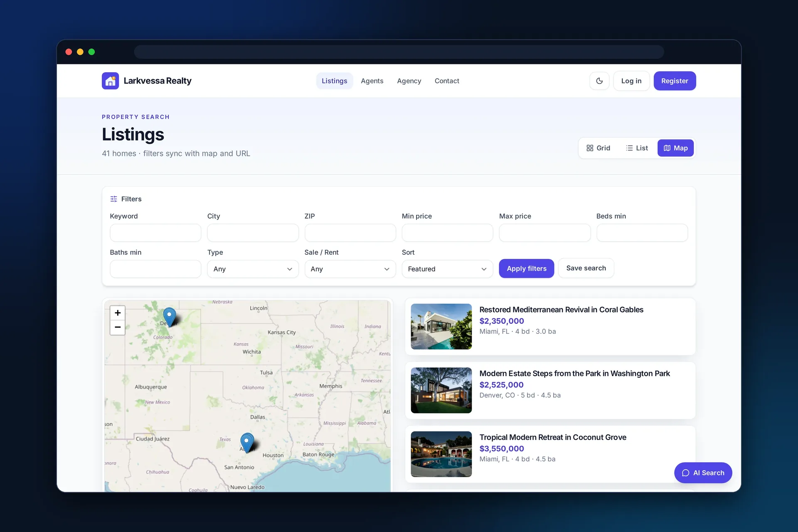Open the Sort dropdown showing Featured

[447, 269]
